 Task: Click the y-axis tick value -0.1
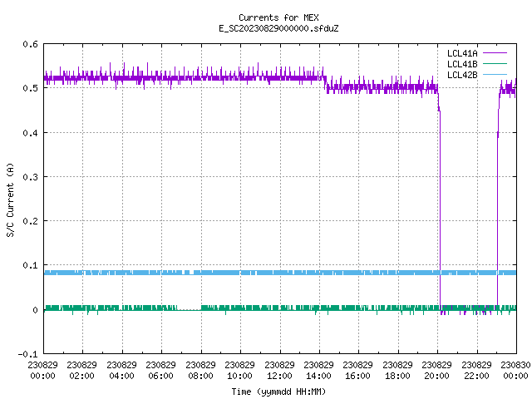pos(27,354)
